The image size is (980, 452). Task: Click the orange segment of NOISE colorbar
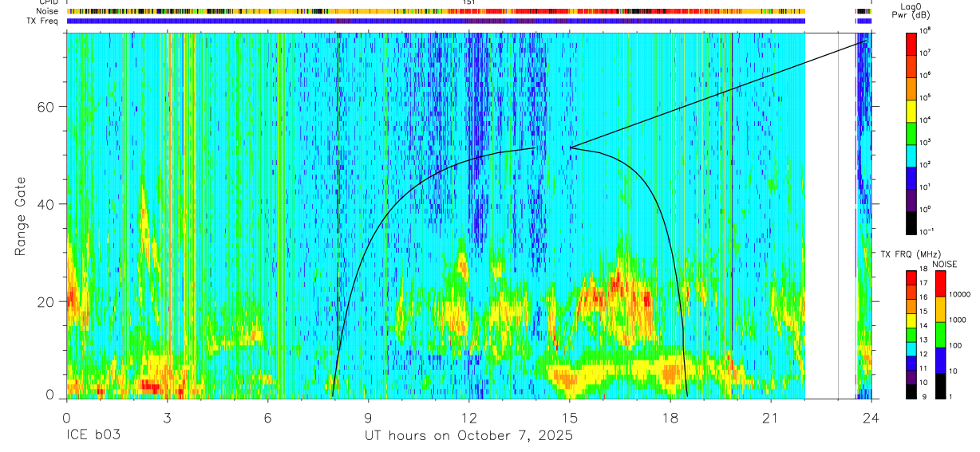940,309
